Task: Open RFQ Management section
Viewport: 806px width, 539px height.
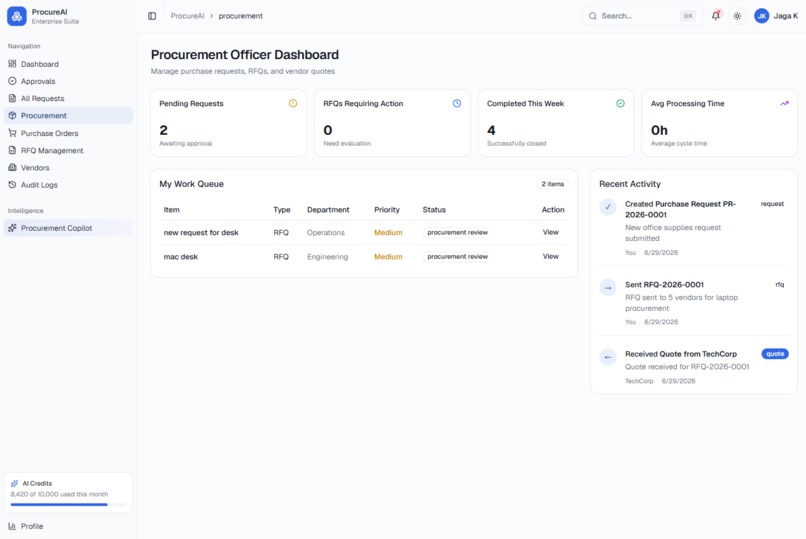Action: pos(68,150)
